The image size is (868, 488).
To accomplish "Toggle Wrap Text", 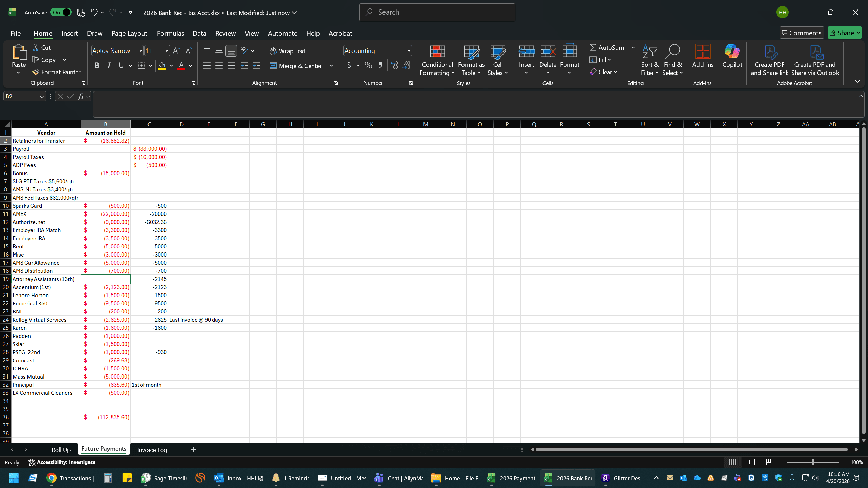I will click(x=288, y=51).
